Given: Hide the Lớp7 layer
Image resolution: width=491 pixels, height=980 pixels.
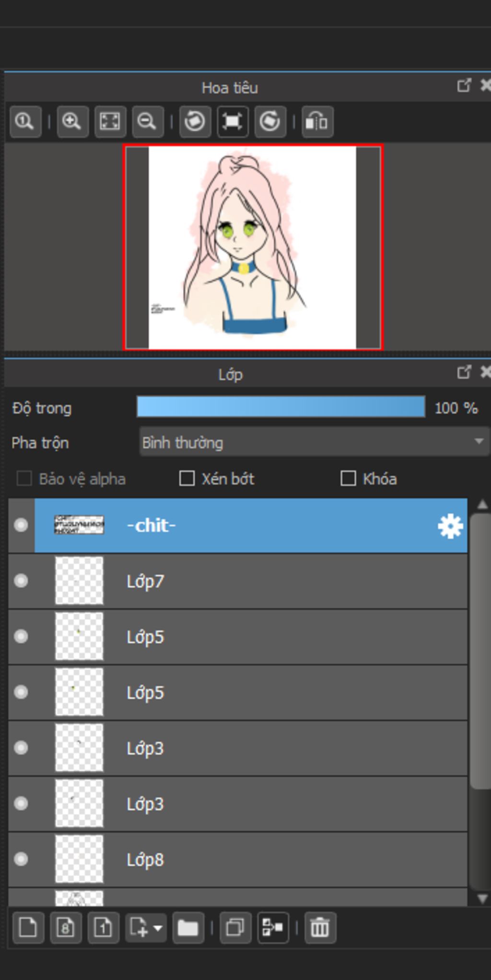Looking at the screenshot, I should 21,581.
